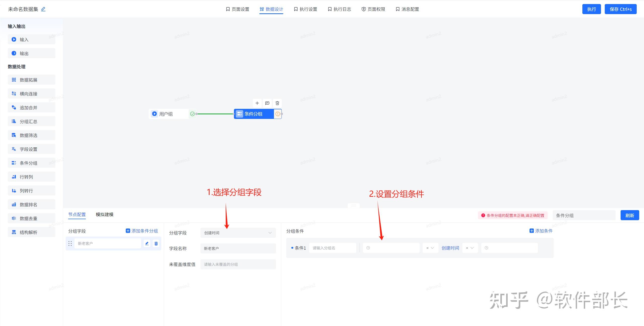Click the 请输入分组名 input field
Screen dimensions: 644x326
tap(332, 248)
